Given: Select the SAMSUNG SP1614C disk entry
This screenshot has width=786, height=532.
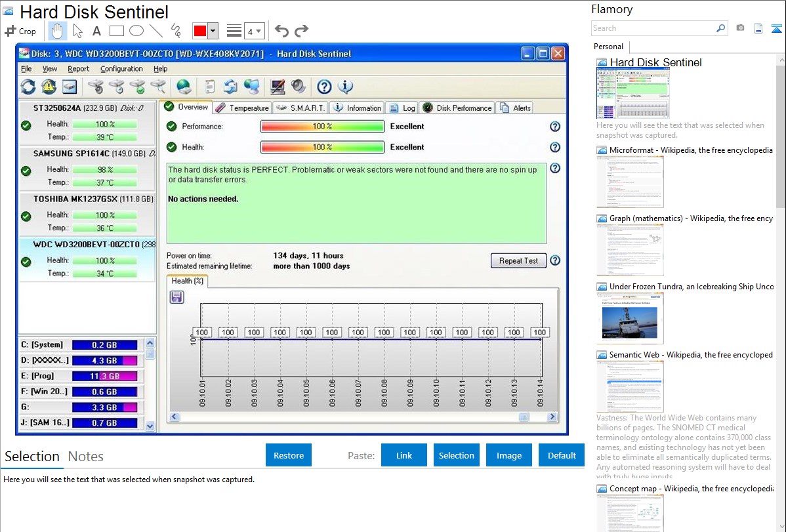Looking at the screenshot, I should point(87,169).
